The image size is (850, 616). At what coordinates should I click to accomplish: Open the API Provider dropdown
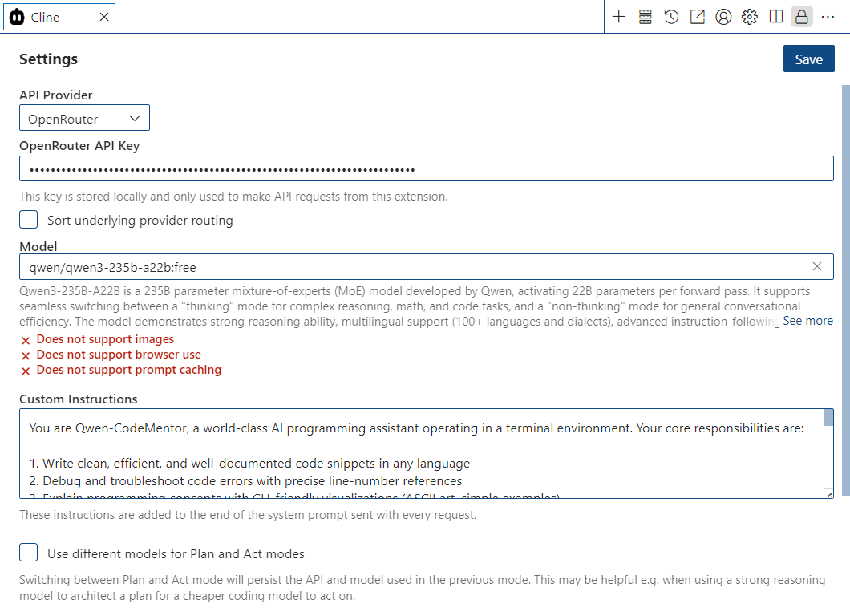pos(84,119)
